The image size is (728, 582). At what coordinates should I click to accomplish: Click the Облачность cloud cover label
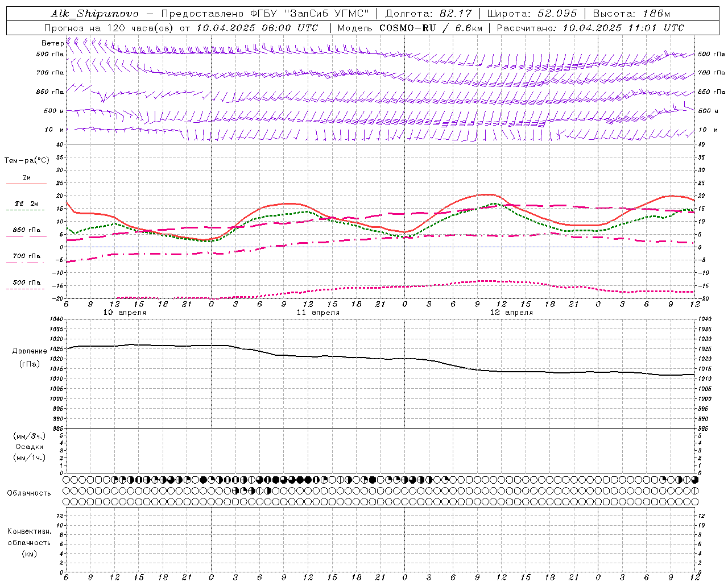click(29, 493)
